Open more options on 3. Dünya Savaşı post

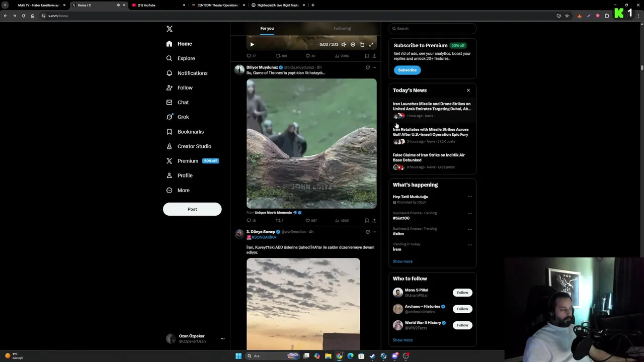point(374,232)
